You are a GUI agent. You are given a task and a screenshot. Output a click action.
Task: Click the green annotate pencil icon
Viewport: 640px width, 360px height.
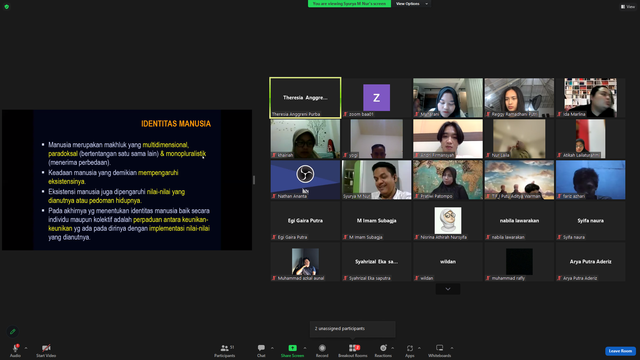coord(13,331)
